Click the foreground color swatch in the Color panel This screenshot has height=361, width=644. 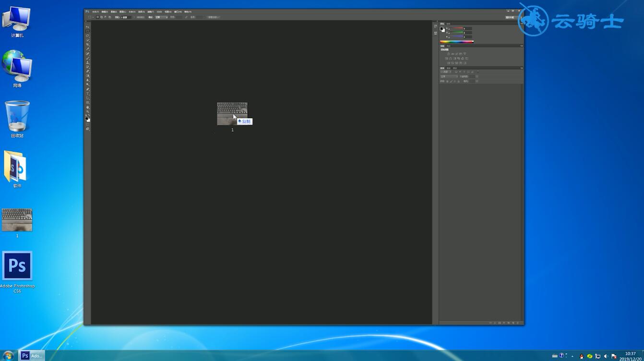441,28
